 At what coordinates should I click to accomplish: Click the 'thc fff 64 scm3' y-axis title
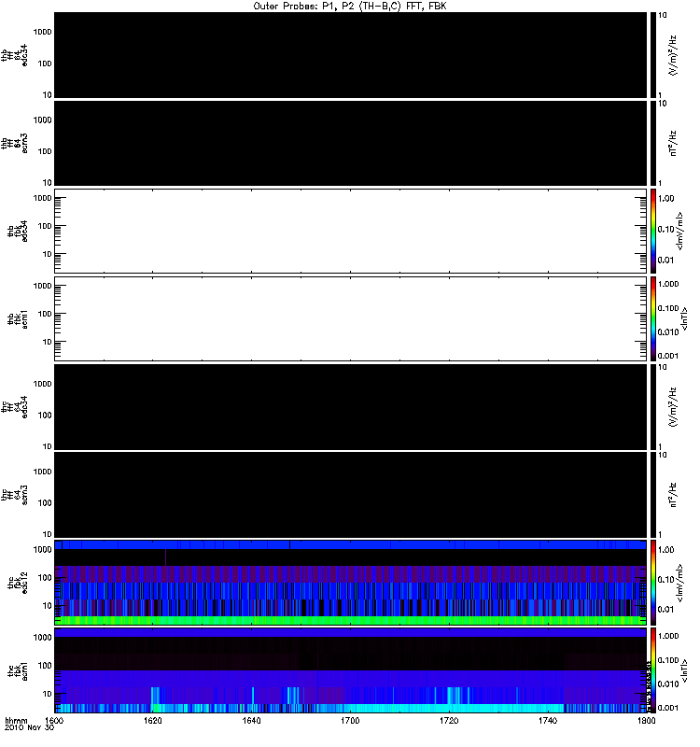(14, 495)
